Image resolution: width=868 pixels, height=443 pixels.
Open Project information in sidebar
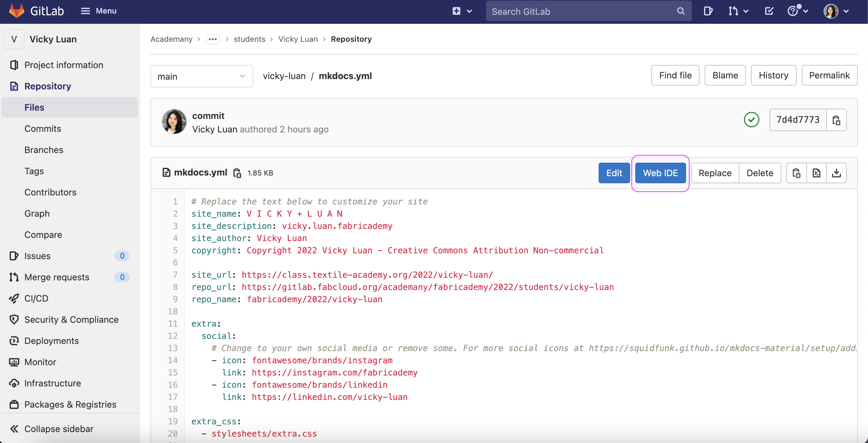pyautogui.click(x=64, y=65)
